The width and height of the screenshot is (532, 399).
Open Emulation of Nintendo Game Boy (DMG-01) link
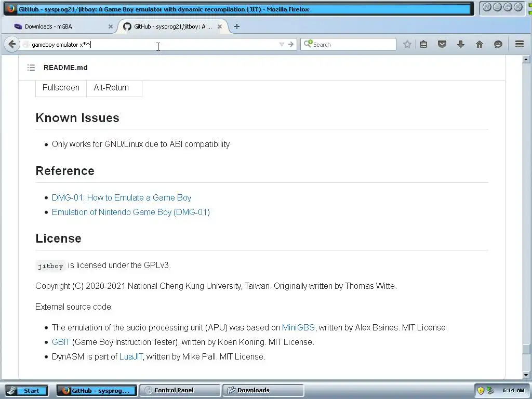(x=130, y=212)
